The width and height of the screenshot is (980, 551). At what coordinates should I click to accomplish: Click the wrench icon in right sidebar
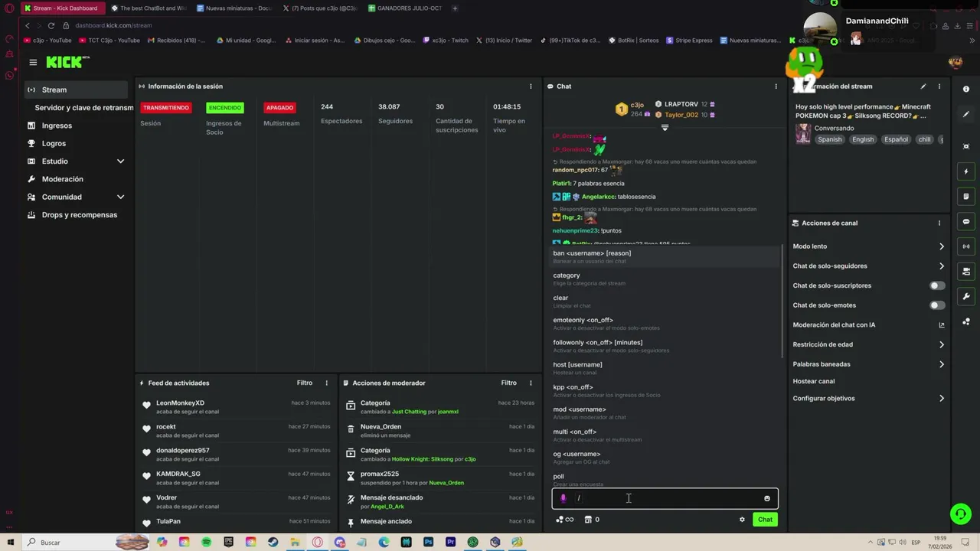tap(966, 296)
